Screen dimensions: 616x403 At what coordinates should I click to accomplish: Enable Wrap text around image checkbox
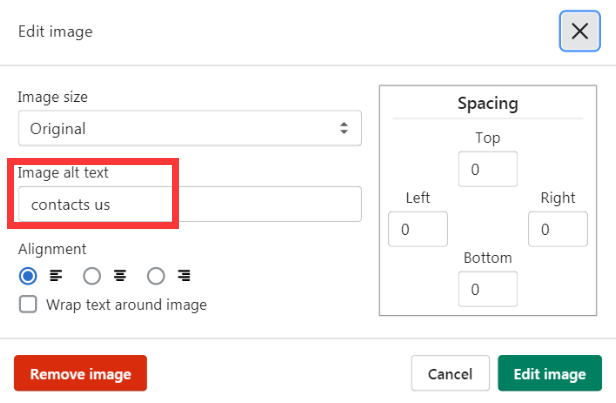[28, 304]
